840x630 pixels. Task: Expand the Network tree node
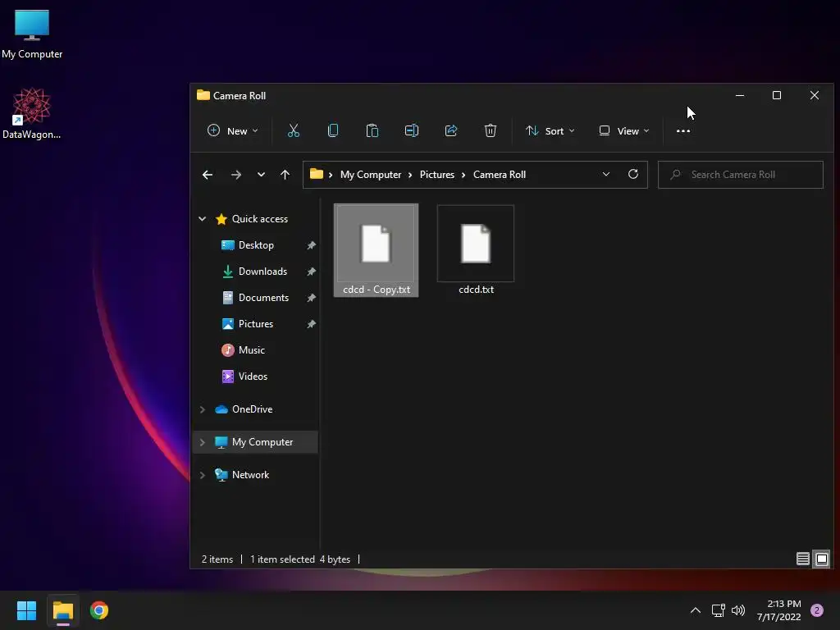pyautogui.click(x=202, y=475)
